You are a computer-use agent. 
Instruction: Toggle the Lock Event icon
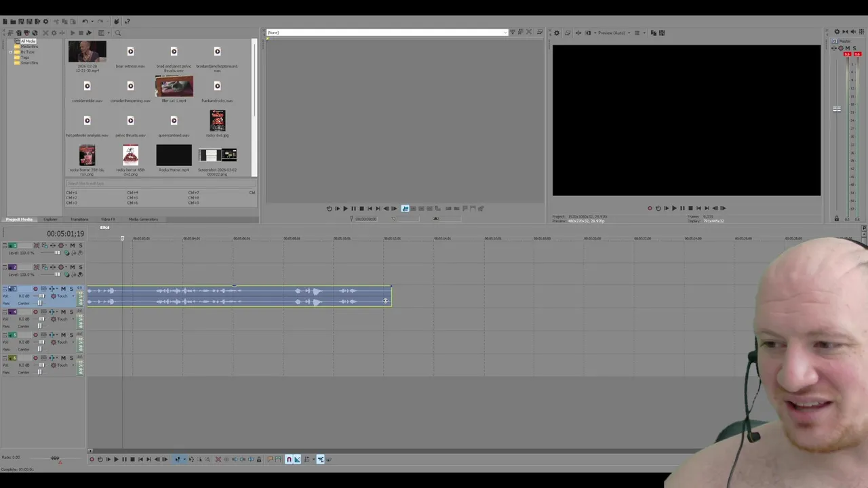click(x=259, y=460)
